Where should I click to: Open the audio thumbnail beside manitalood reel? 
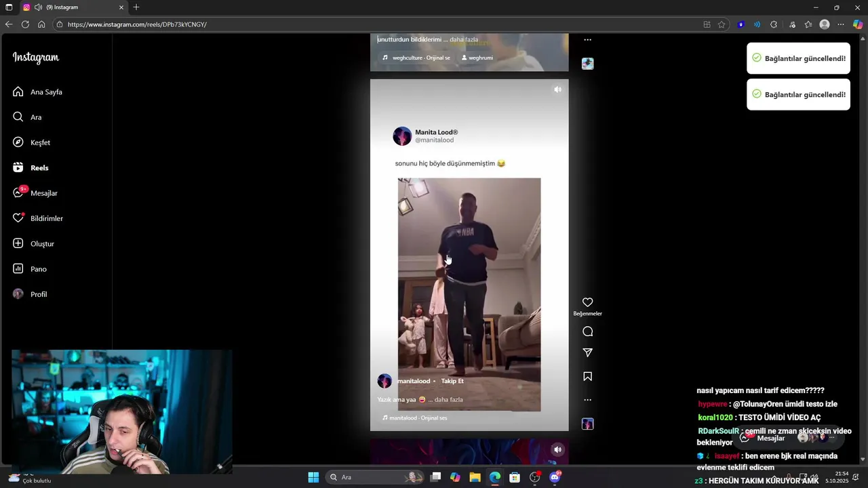588,424
